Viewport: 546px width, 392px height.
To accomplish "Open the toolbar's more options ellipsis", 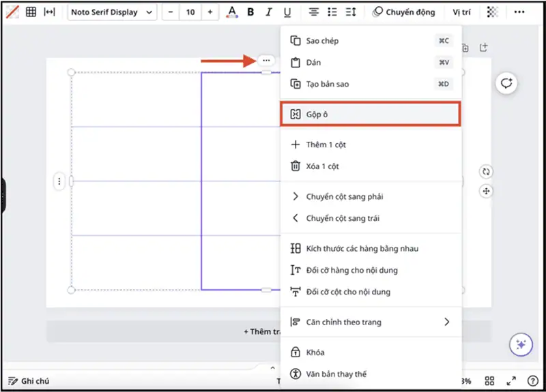I will [x=519, y=12].
